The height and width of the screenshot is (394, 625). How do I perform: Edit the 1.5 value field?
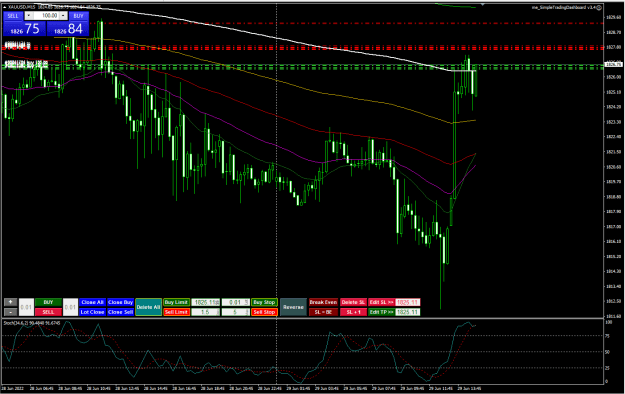pyautogui.click(x=206, y=312)
